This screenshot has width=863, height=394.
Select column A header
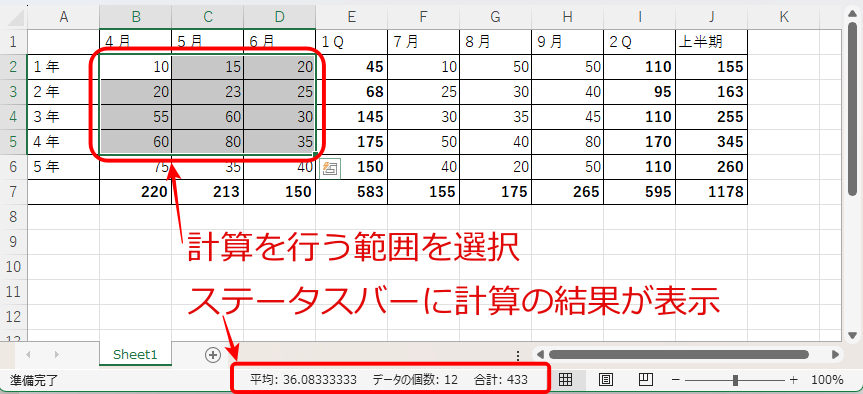[x=63, y=17]
